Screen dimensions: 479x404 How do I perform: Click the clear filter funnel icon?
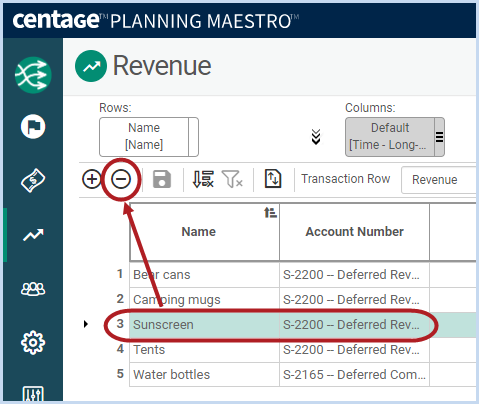click(x=232, y=179)
